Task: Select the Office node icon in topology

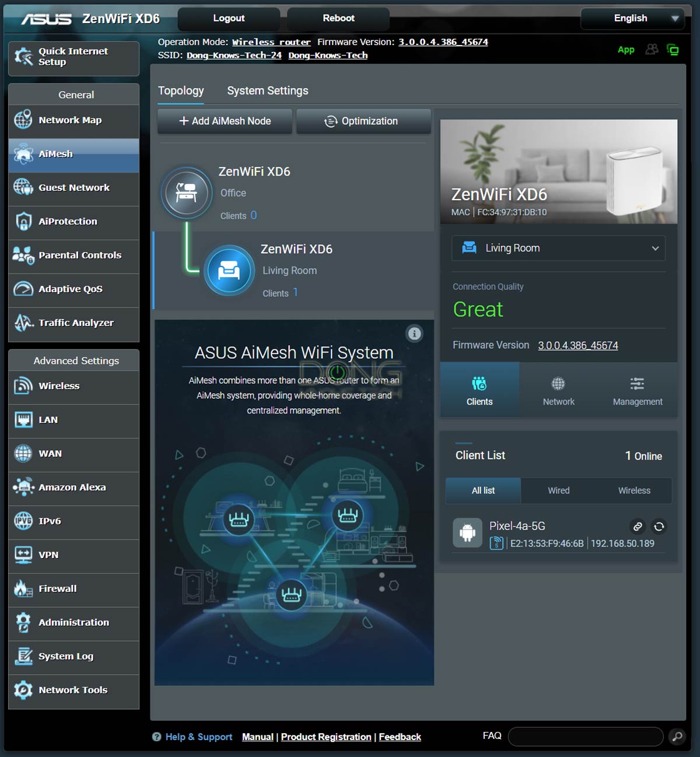Action: pos(187,193)
